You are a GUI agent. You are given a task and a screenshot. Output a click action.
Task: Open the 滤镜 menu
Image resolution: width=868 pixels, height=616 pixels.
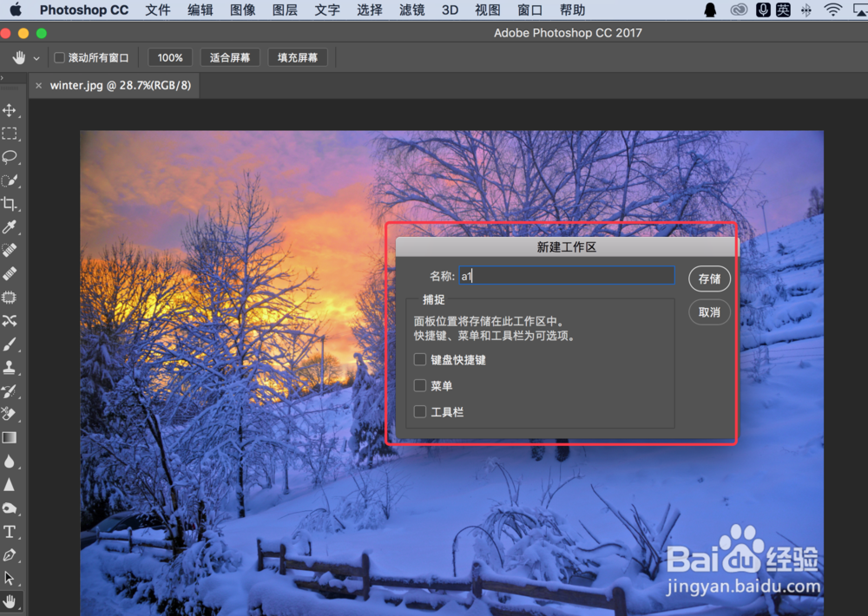coord(411,10)
